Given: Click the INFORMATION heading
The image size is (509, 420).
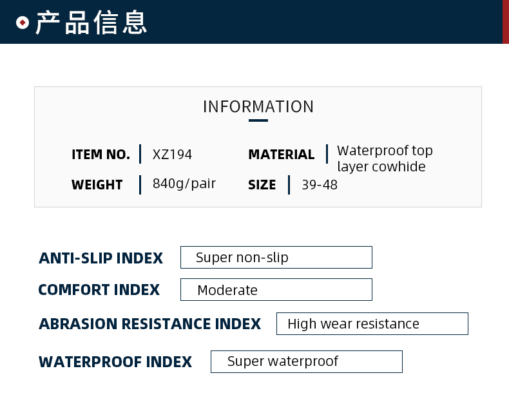Looking at the screenshot, I should (x=258, y=106).
